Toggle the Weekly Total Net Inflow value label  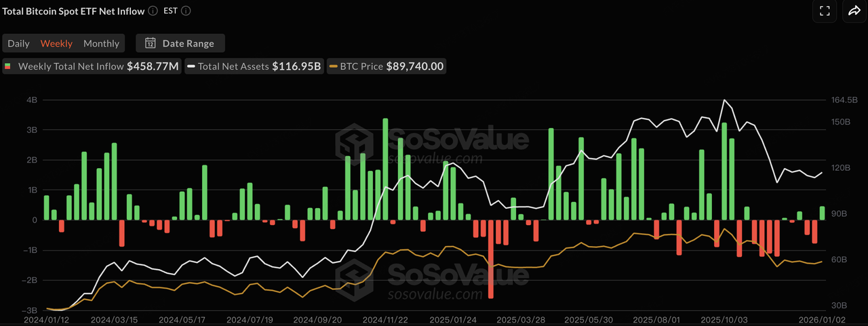pyautogui.click(x=153, y=66)
